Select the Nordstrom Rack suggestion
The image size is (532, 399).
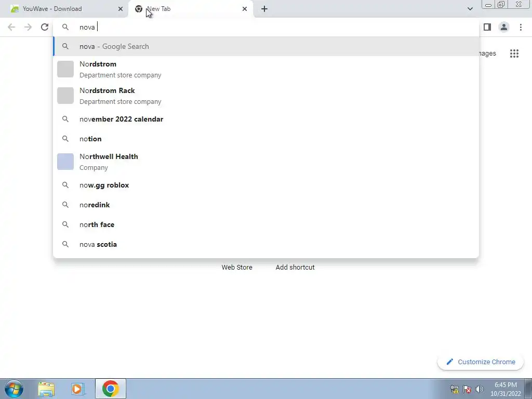[x=267, y=96]
